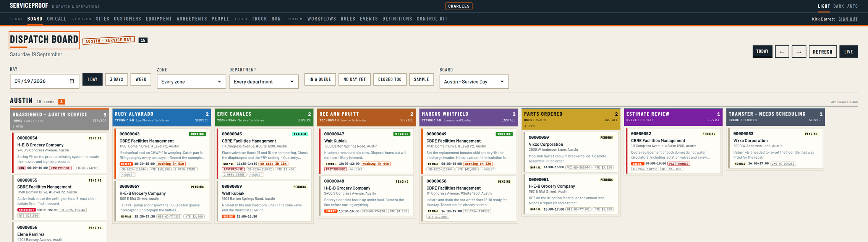Open work order 00000056 Elena Ramirez card
The image size is (868, 242).
click(x=60, y=232)
